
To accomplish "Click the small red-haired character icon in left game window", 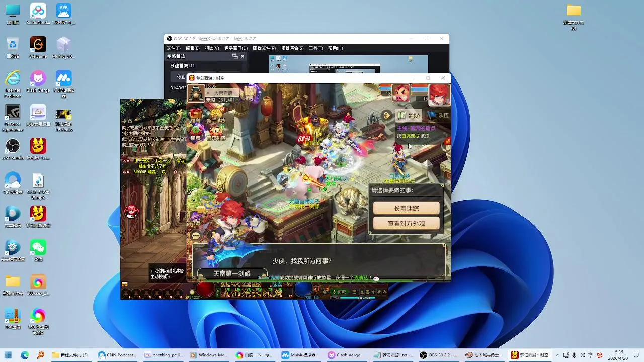I will tap(131, 211).
